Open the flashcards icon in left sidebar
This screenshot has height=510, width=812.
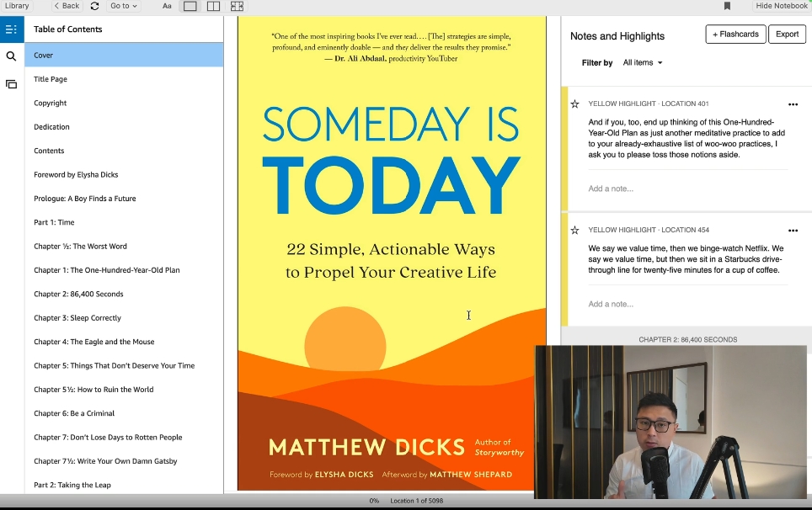11,84
